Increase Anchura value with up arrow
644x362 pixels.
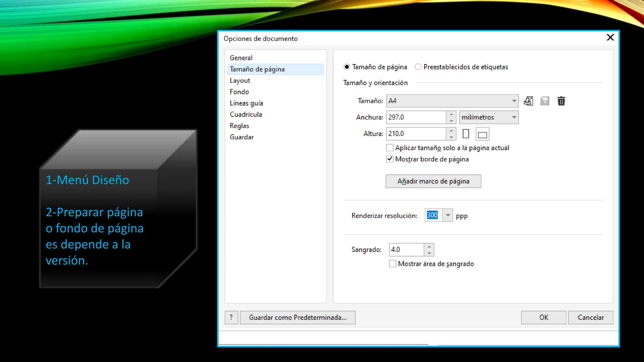(x=451, y=114)
